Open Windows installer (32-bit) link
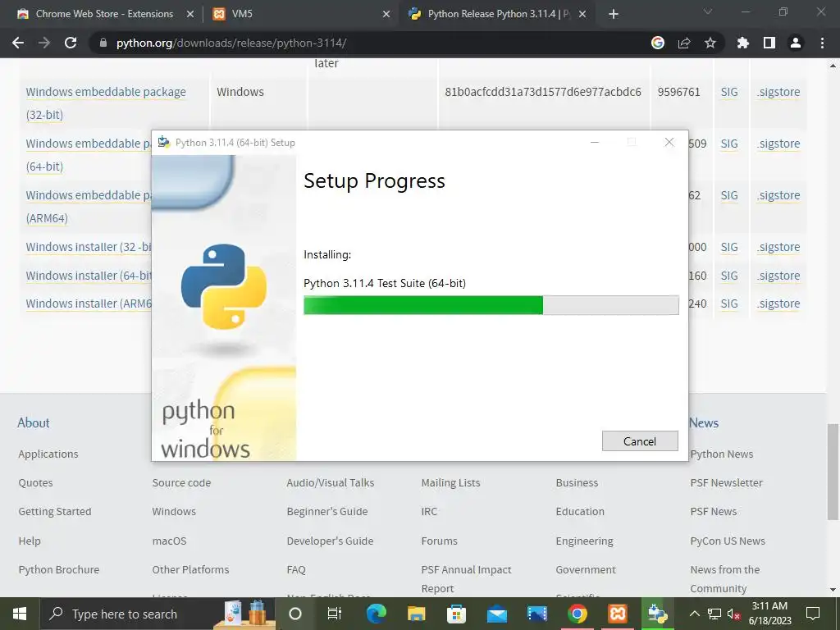 [89, 247]
